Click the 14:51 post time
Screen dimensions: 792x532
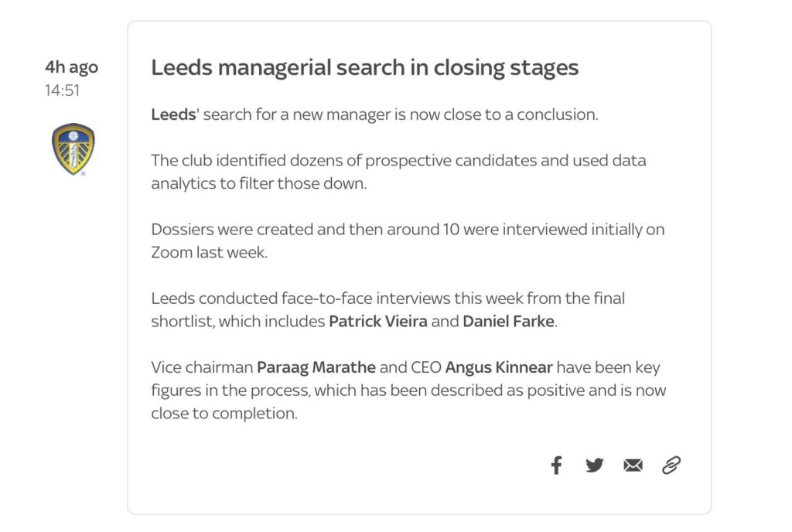(62, 90)
